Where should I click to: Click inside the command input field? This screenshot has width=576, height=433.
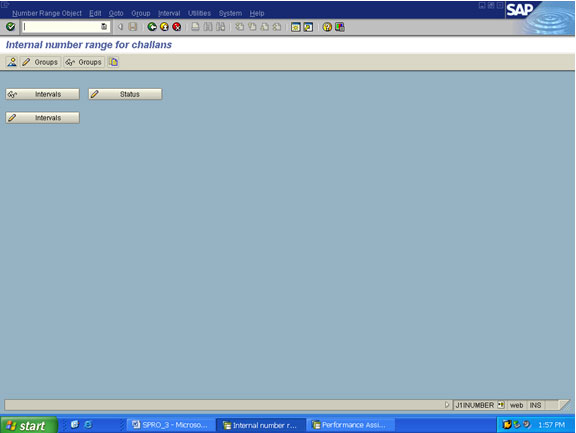[61, 26]
